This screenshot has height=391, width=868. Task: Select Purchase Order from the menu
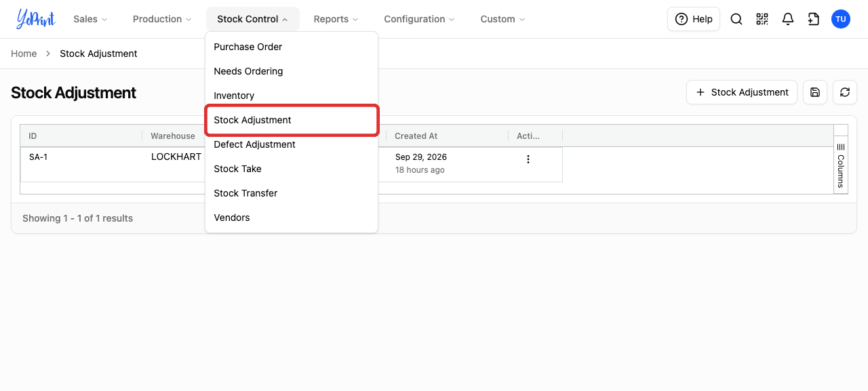tap(292, 47)
